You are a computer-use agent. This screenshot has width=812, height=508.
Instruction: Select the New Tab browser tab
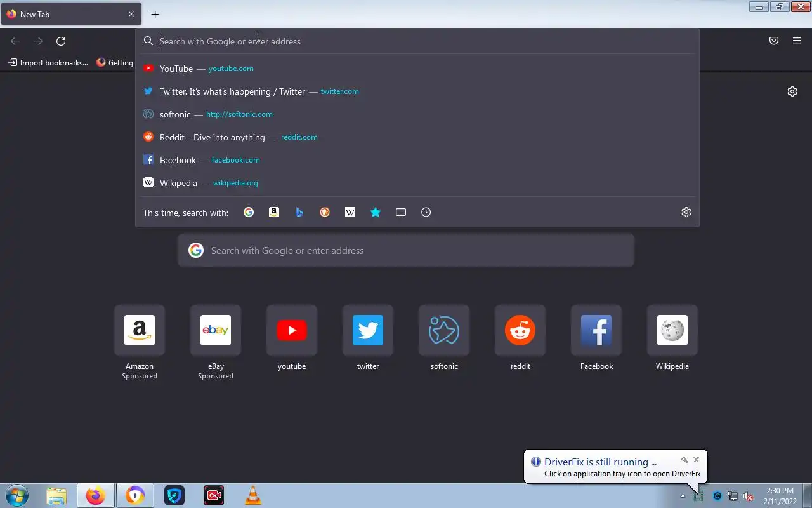(x=70, y=14)
